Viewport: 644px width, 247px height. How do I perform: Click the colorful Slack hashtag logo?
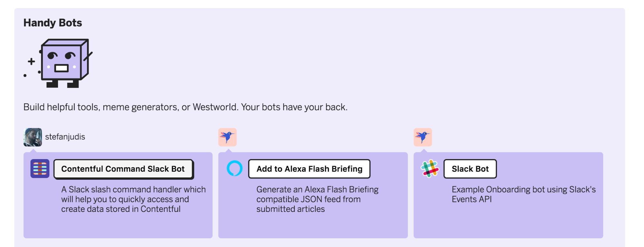tap(430, 169)
